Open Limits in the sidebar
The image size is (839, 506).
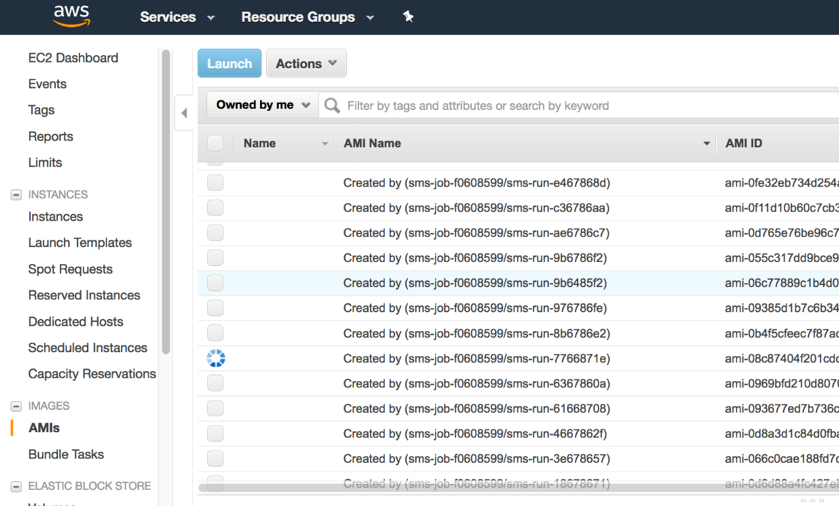click(x=45, y=163)
